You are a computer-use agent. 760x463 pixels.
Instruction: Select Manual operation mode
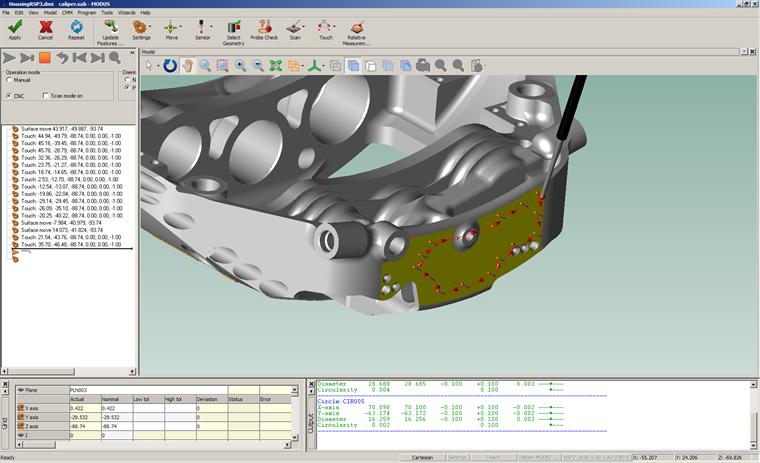coord(9,80)
